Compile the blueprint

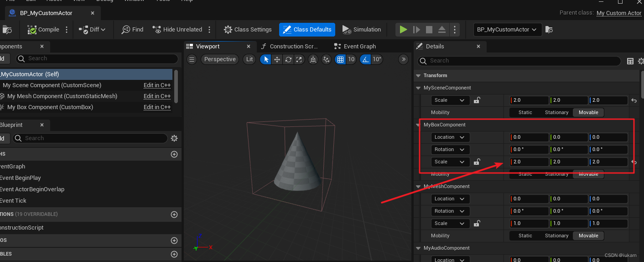pos(43,30)
